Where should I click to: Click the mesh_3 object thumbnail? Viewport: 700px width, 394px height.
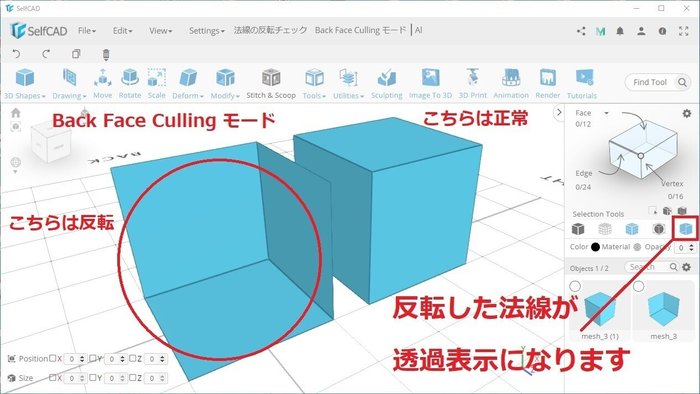pos(664,308)
